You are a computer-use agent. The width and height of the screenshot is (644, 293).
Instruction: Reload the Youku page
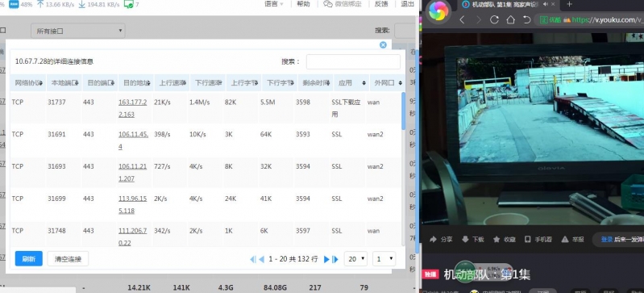point(494,19)
